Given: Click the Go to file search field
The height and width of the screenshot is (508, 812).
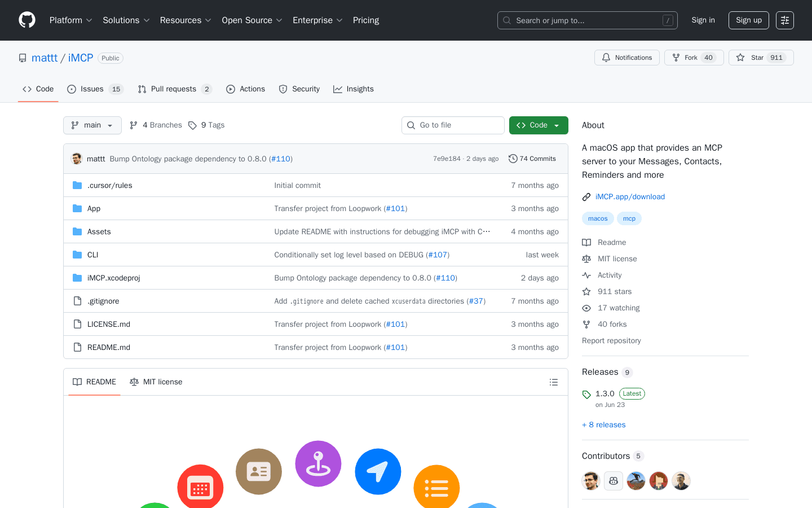Looking at the screenshot, I should [x=453, y=125].
